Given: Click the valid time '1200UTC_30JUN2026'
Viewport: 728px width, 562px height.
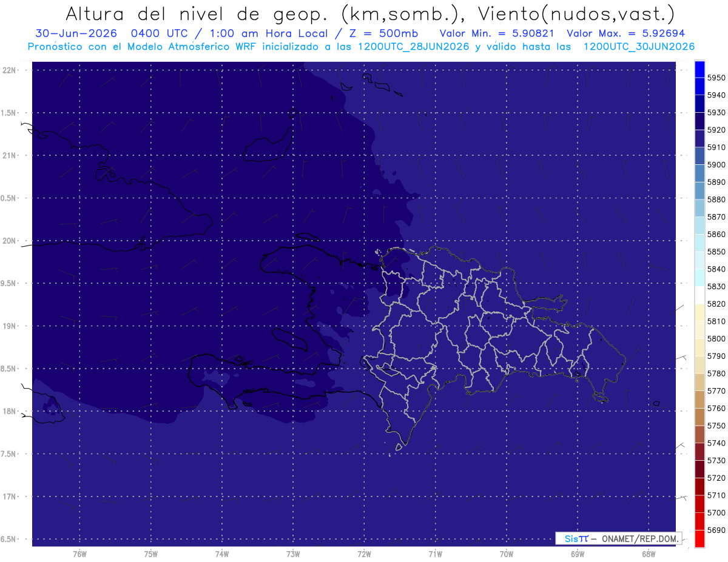Looking at the screenshot, I should click(639, 47).
